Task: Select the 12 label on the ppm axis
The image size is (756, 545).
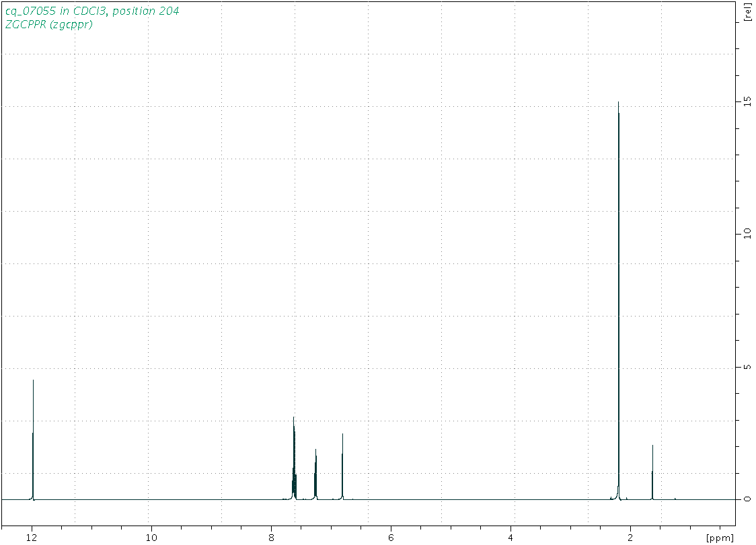Action: [x=32, y=537]
